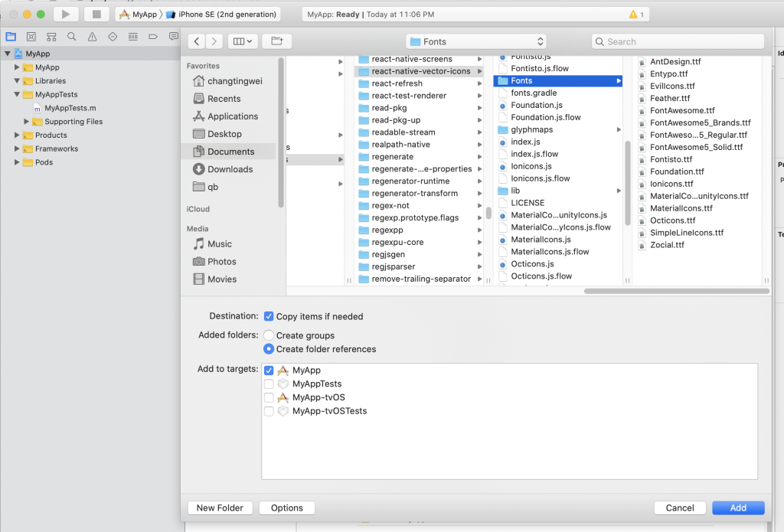Select FontAwesome.ttf font file

click(682, 110)
